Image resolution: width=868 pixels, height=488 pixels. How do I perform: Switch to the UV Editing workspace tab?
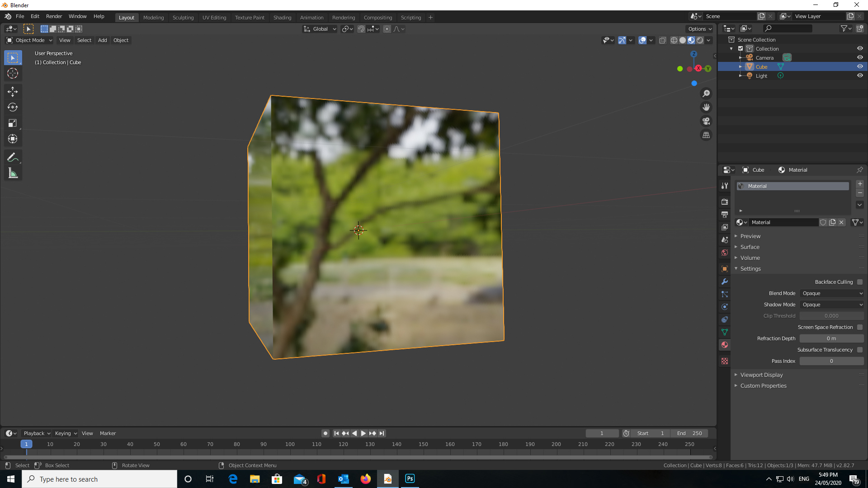pos(214,18)
